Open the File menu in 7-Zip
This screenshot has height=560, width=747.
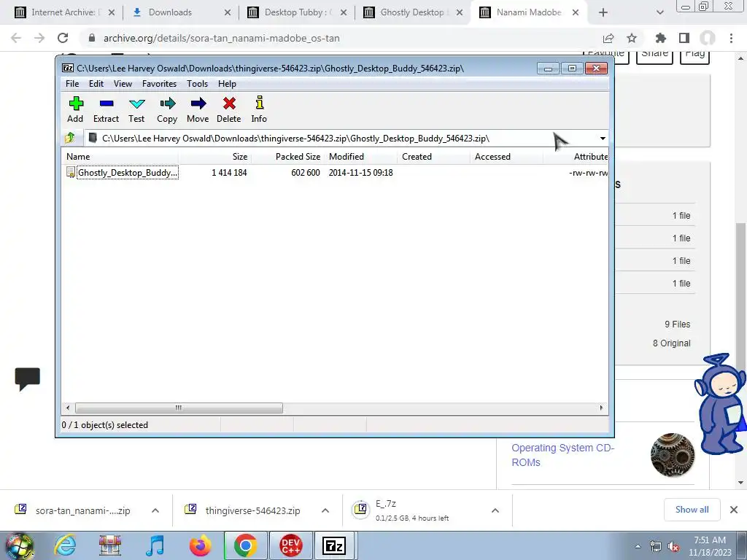coord(72,84)
